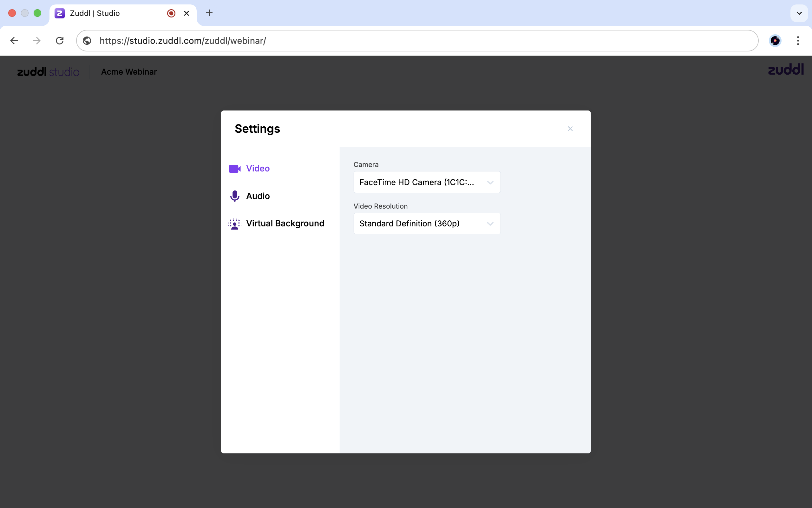Viewport: 812px width, 508px height.
Task: Click the Video Resolution chevron arrow
Action: [x=490, y=224]
